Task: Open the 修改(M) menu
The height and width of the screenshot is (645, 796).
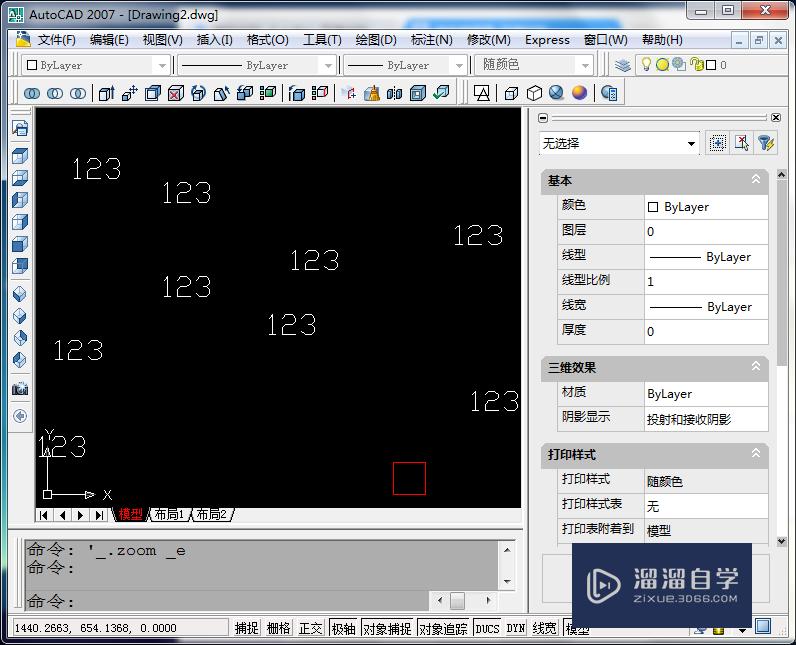Action: (488, 40)
